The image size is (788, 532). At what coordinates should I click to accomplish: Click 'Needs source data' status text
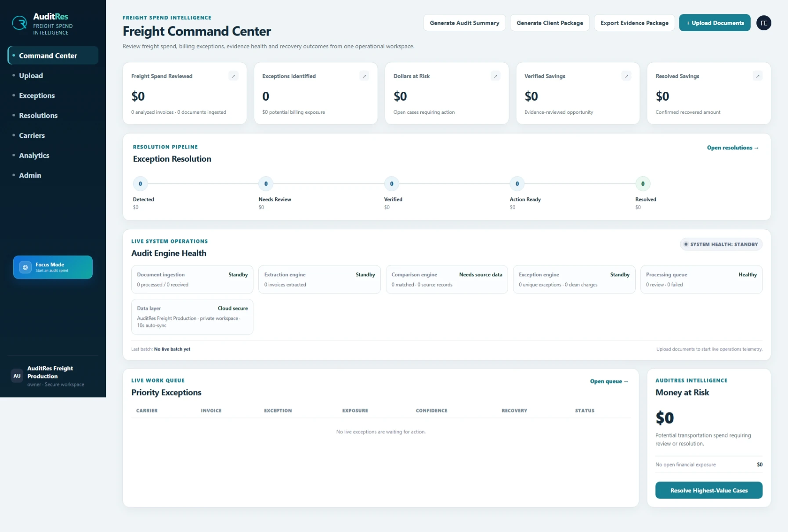coord(481,275)
